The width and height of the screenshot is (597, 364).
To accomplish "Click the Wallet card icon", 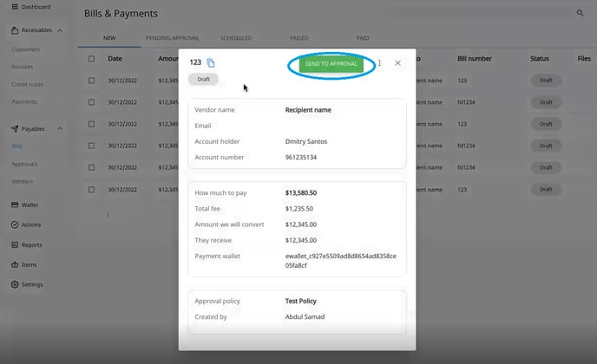I will 15,205.
